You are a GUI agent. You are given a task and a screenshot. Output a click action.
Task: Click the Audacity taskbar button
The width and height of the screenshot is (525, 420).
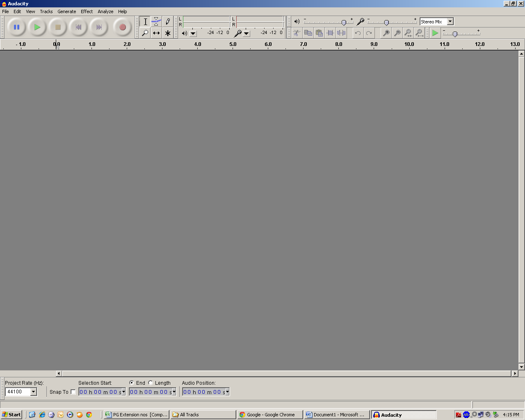click(x=404, y=415)
